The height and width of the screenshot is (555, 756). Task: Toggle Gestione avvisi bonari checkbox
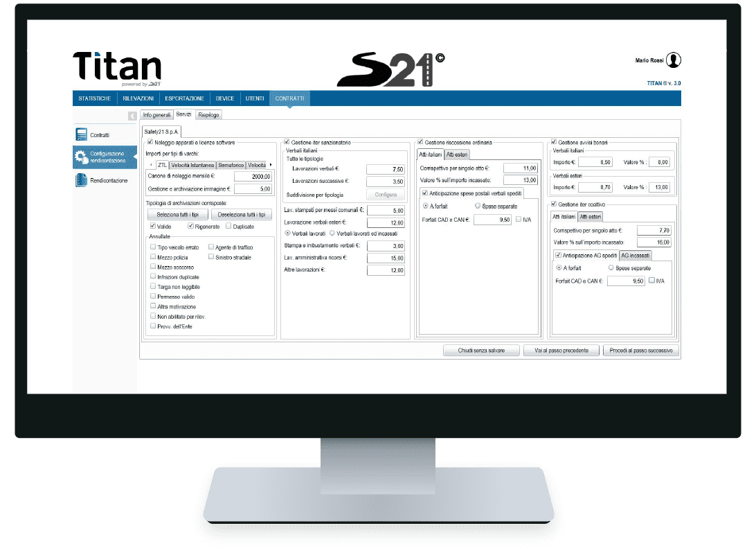[x=554, y=142]
